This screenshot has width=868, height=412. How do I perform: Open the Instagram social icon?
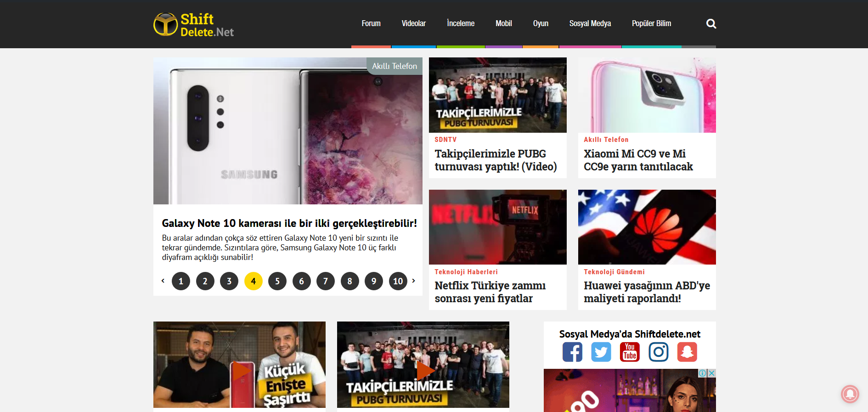659,352
